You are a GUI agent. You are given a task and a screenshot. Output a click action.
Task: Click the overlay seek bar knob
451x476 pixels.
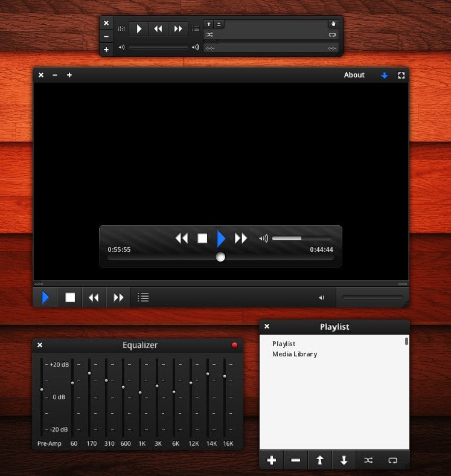[x=220, y=257]
